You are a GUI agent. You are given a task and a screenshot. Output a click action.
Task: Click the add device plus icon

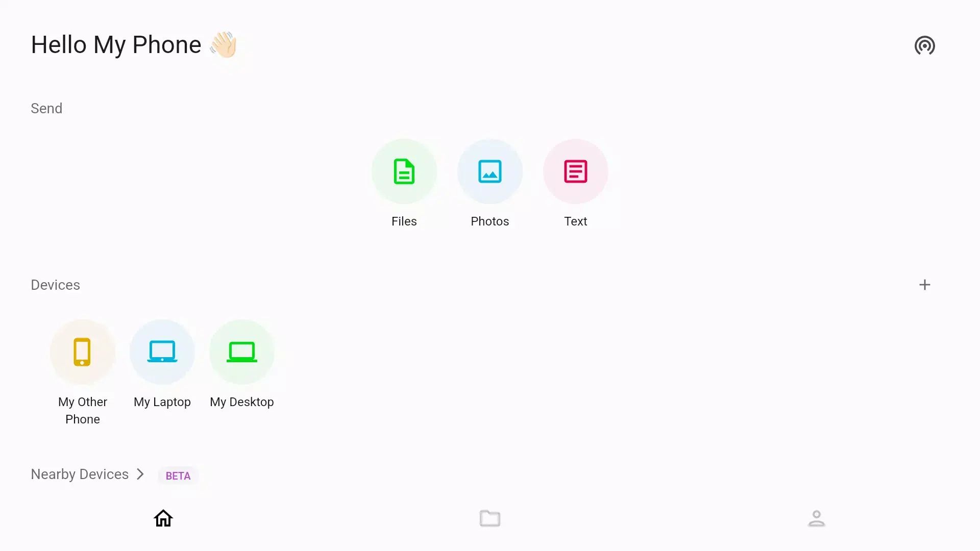925,285
